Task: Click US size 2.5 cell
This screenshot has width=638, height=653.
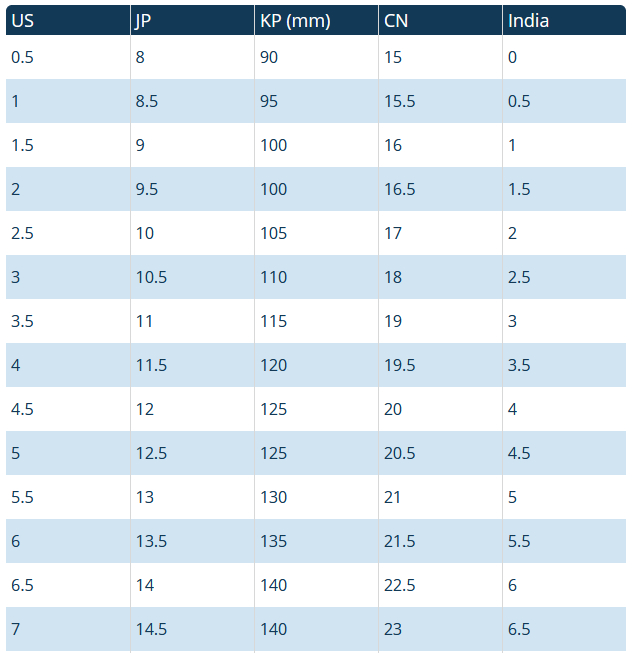Action: (23, 233)
